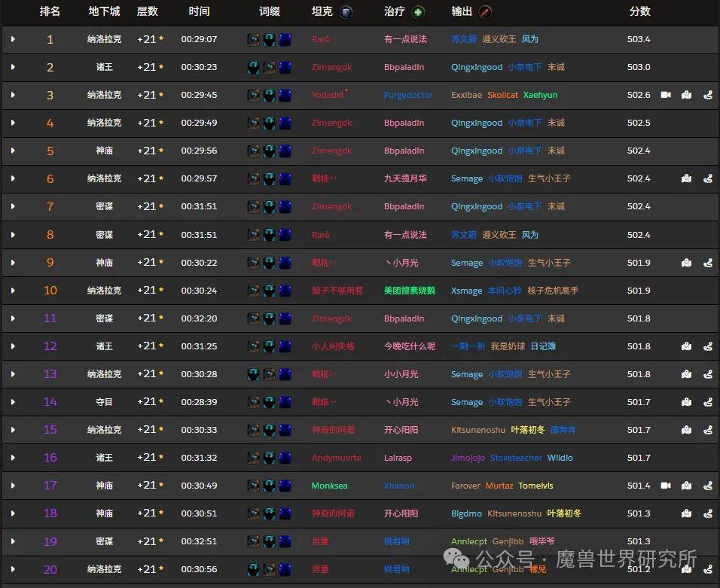Click the score 503.4
The image size is (720, 588).
pos(639,39)
